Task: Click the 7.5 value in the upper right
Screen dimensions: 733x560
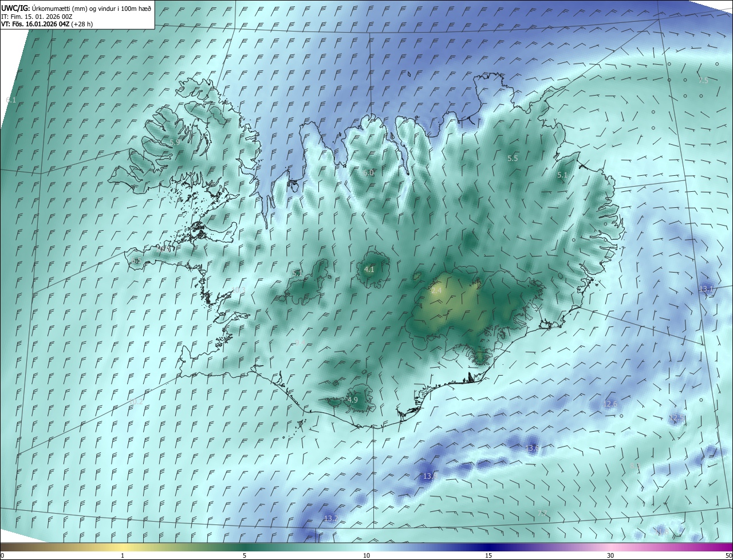Action: click(703, 81)
